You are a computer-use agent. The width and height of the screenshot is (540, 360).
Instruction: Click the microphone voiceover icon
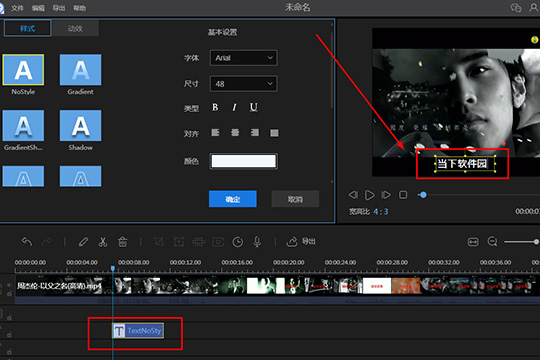[x=257, y=242]
